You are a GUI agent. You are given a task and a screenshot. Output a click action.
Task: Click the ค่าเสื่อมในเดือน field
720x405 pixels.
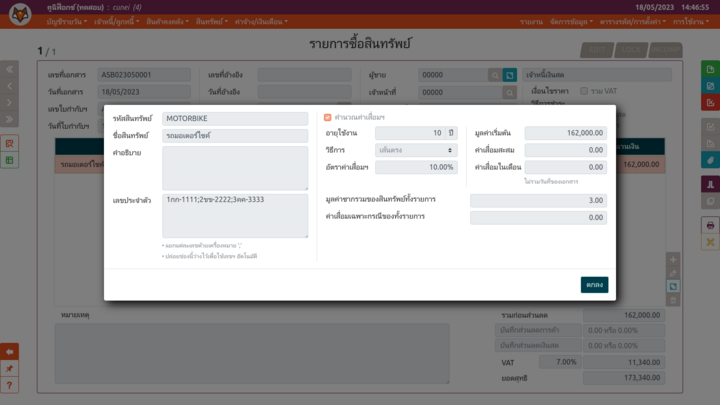(566, 167)
